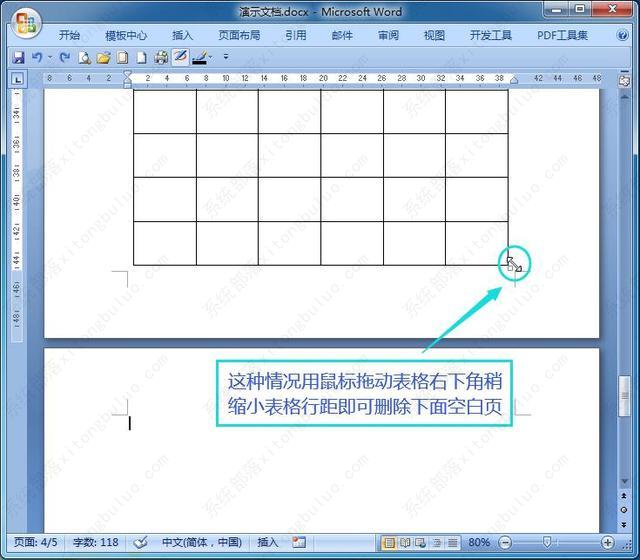
Task: Open the 页面布局 tab
Action: pos(240,35)
